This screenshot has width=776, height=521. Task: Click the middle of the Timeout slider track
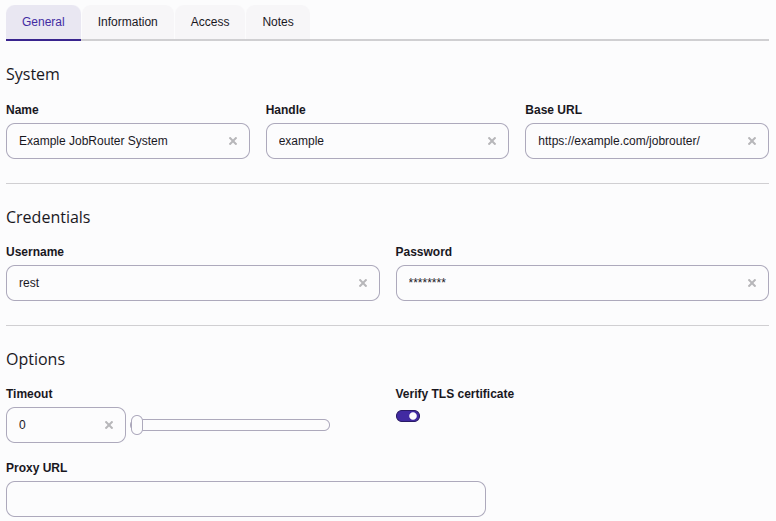231,425
